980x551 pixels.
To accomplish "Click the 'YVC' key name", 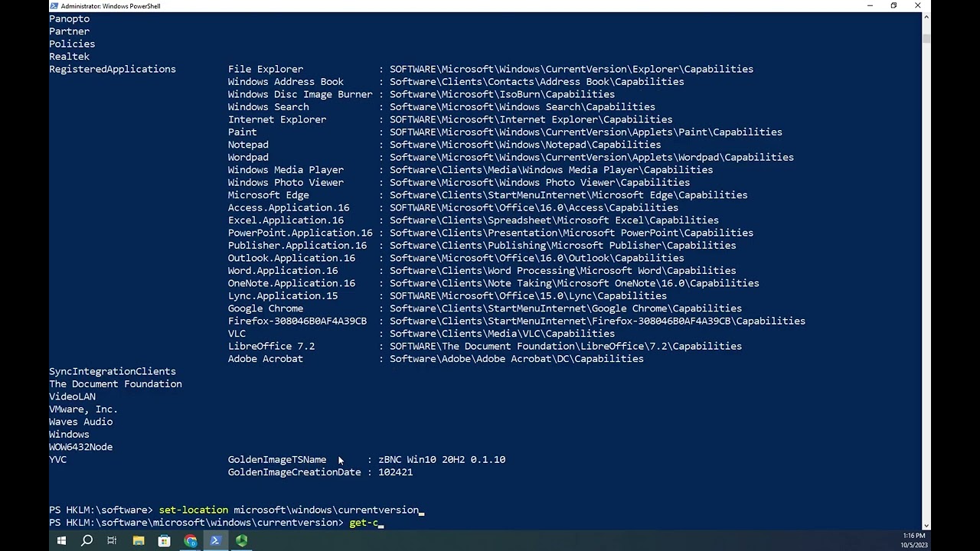I will pyautogui.click(x=58, y=459).
